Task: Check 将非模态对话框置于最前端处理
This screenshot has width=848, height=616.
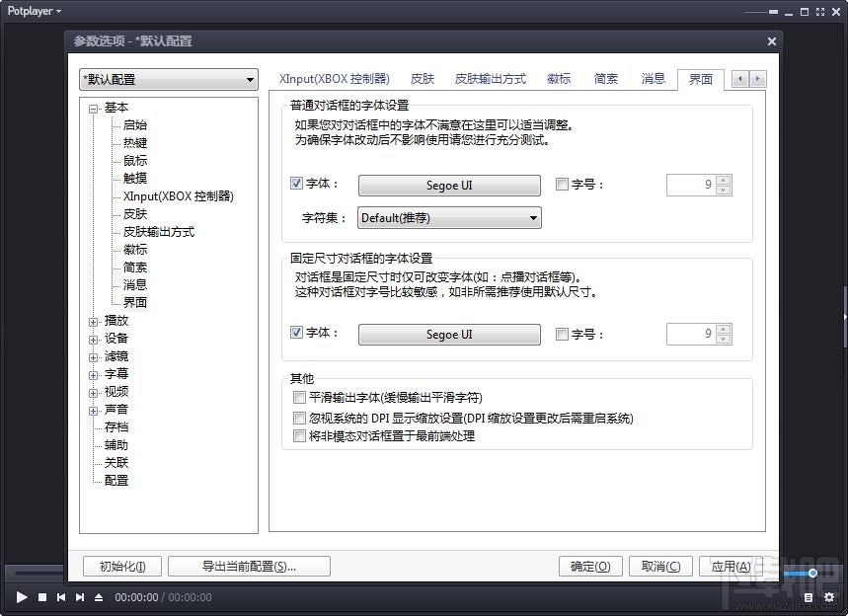Action: (x=299, y=435)
